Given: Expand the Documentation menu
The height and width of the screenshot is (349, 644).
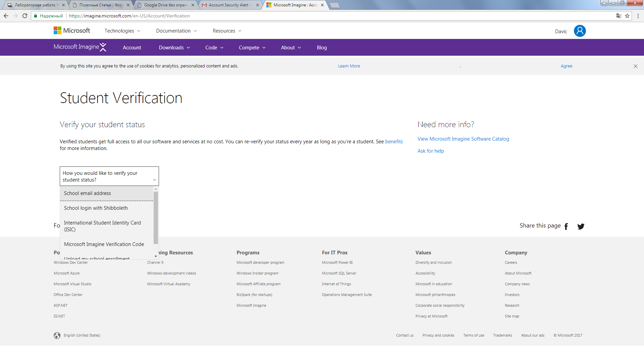Looking at the screenshot, I should 176,31.
